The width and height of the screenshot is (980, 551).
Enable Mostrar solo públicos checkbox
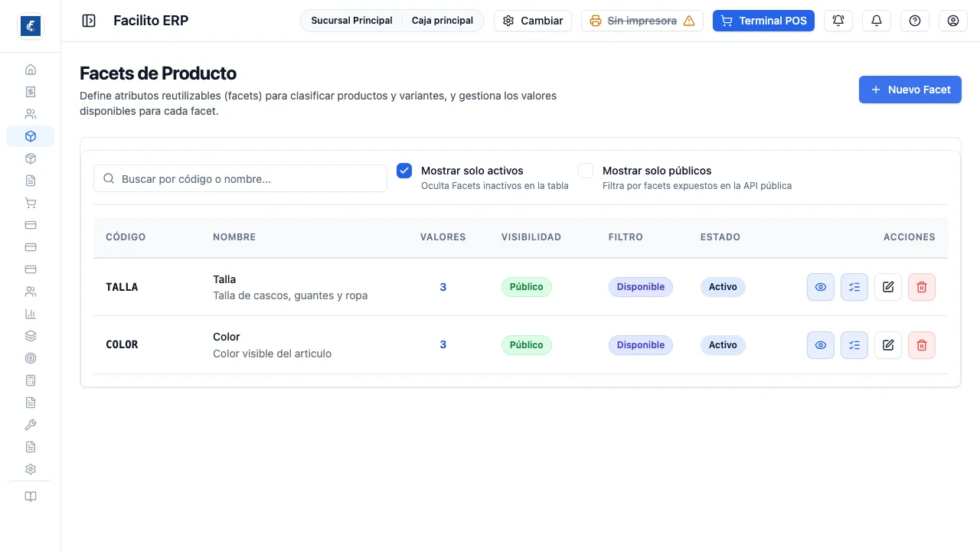[x=586, y=171]
